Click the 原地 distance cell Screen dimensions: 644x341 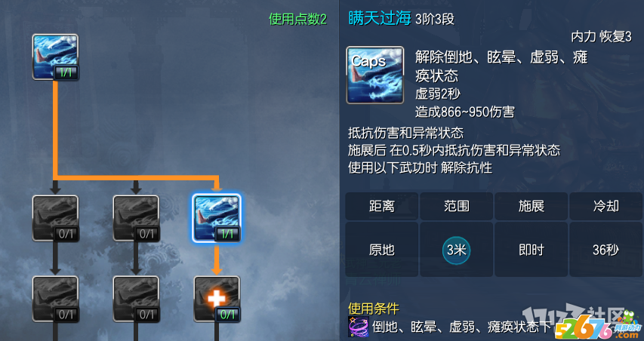(x=381, y=250)
